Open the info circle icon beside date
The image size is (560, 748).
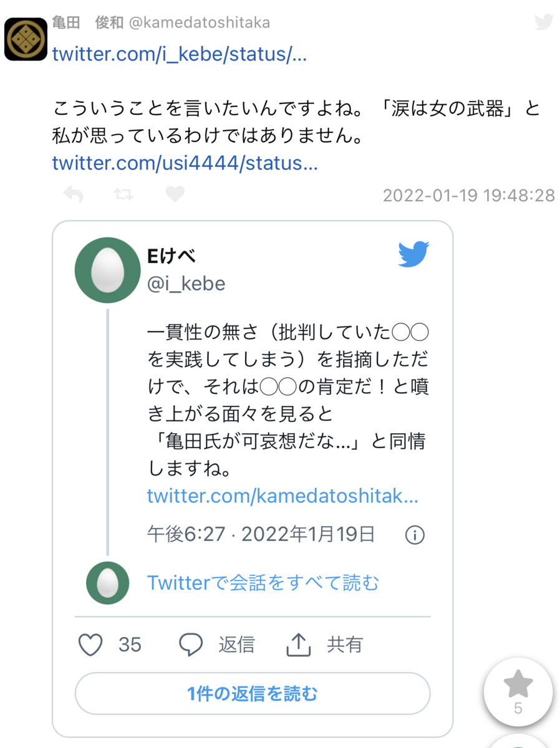coord(415,534)
